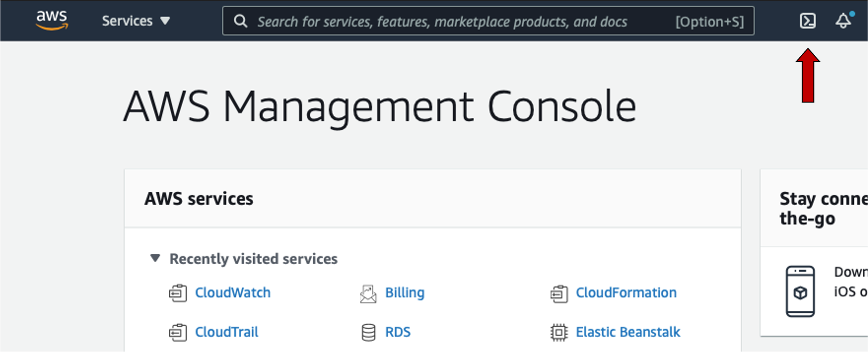Open the Billing service link

[405, 293]
